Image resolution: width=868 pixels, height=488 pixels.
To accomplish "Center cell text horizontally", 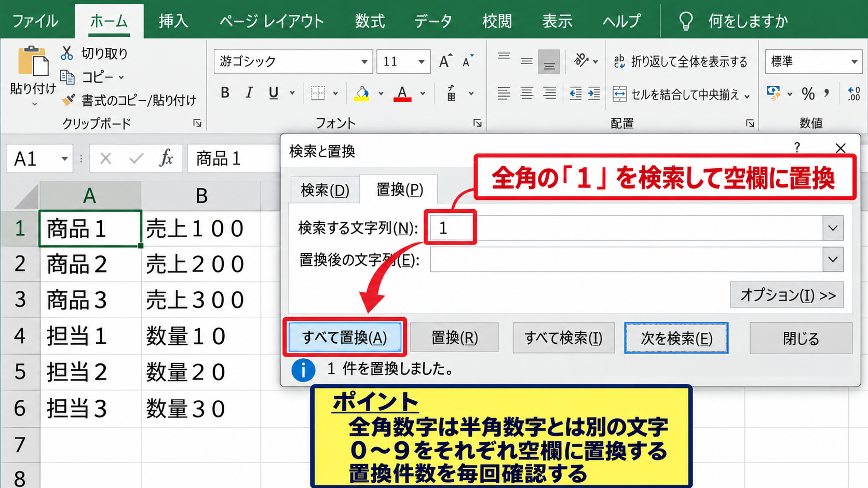I will (x=526, y=93).
